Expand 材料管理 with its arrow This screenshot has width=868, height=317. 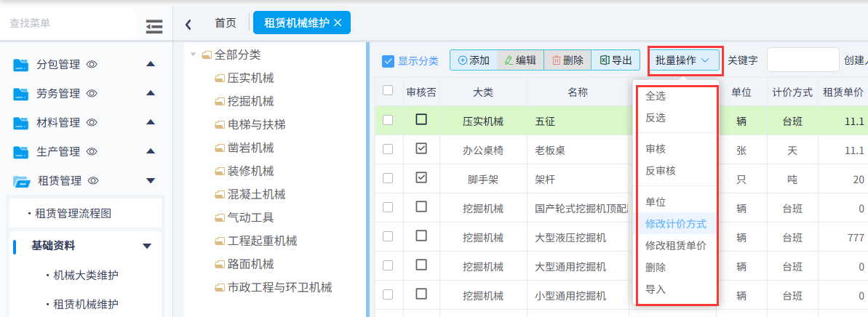coord(150,121)
